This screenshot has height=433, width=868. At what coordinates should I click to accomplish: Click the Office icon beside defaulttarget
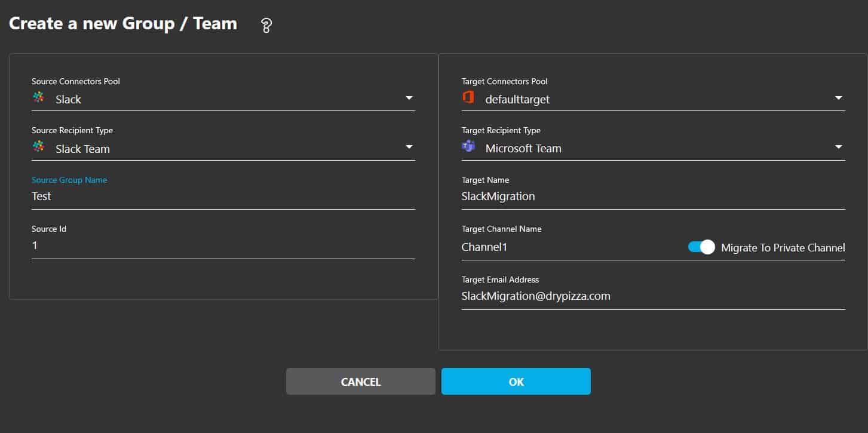point(468,96)
